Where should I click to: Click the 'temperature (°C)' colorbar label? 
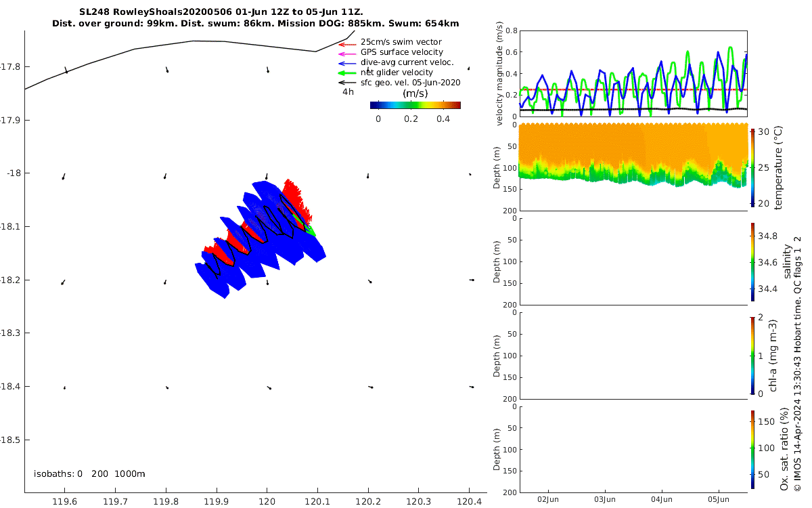(778, 167)
